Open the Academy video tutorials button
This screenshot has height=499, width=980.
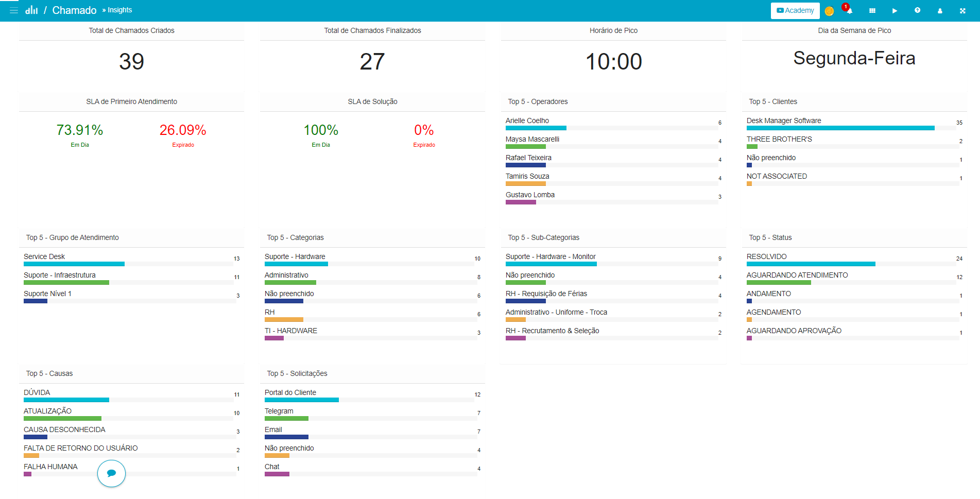(x=795, y=10)
